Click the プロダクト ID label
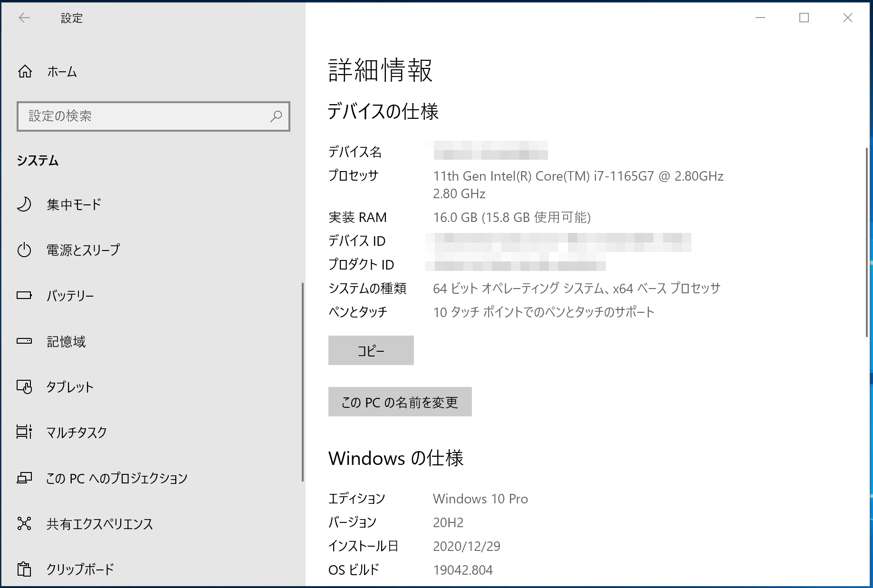 tap(361, 264)
